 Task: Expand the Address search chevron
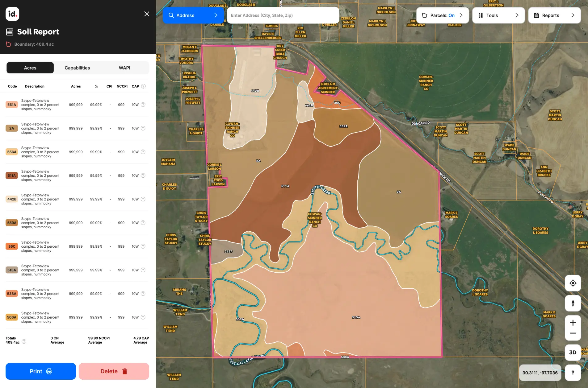[216, 15]
